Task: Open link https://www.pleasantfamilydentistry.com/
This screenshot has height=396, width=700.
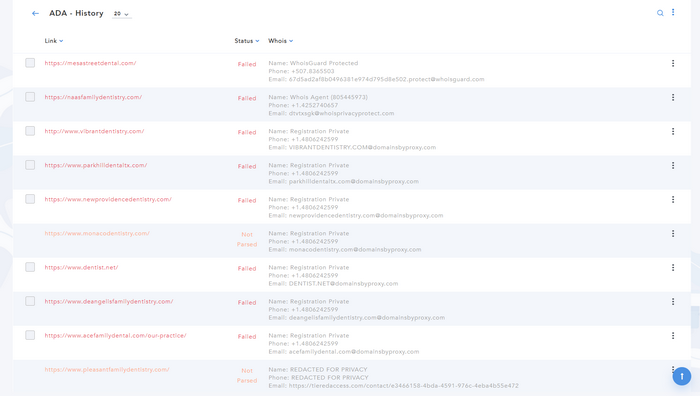Action: click(107, 369)
